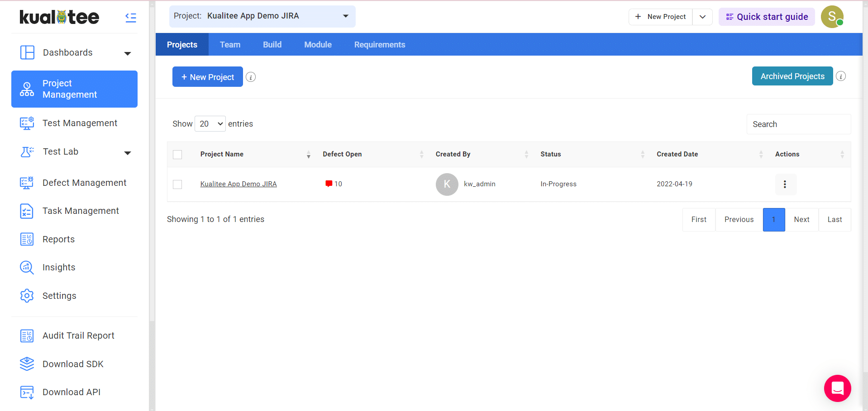Switch to the Team tab

point(230,45)
